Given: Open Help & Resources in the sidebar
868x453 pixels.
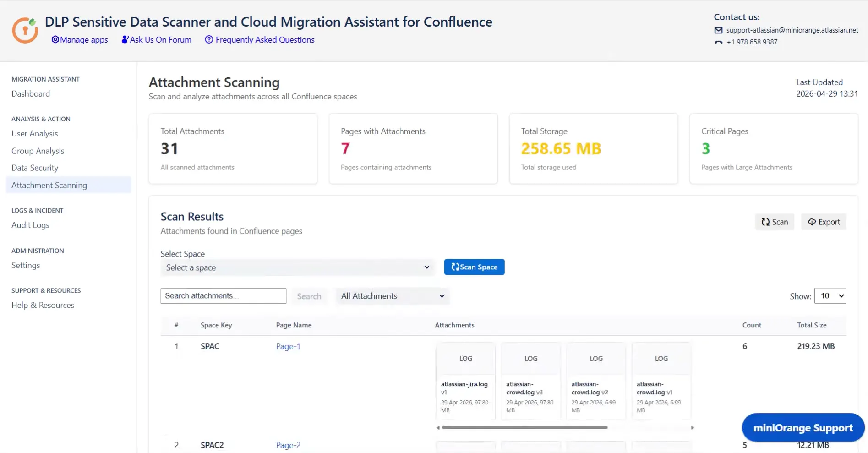Looking at the screenshot, I should coord(43,306).
